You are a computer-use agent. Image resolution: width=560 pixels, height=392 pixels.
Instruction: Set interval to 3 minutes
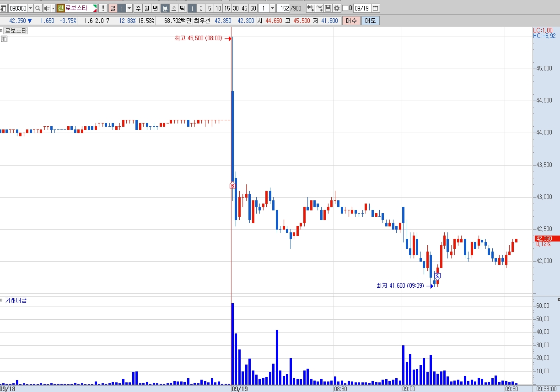pos(201,8)
